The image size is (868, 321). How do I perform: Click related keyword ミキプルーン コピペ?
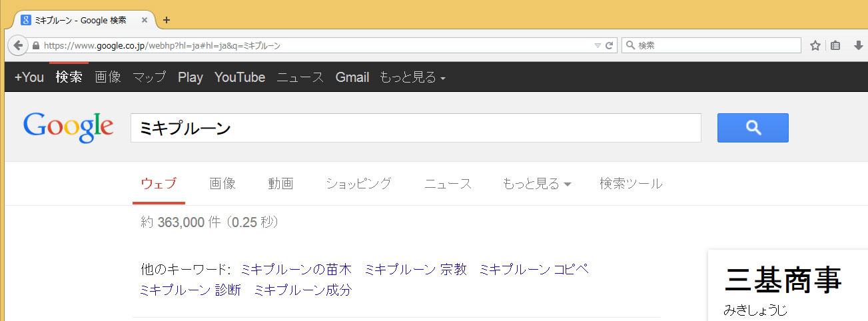coord(534,270)
